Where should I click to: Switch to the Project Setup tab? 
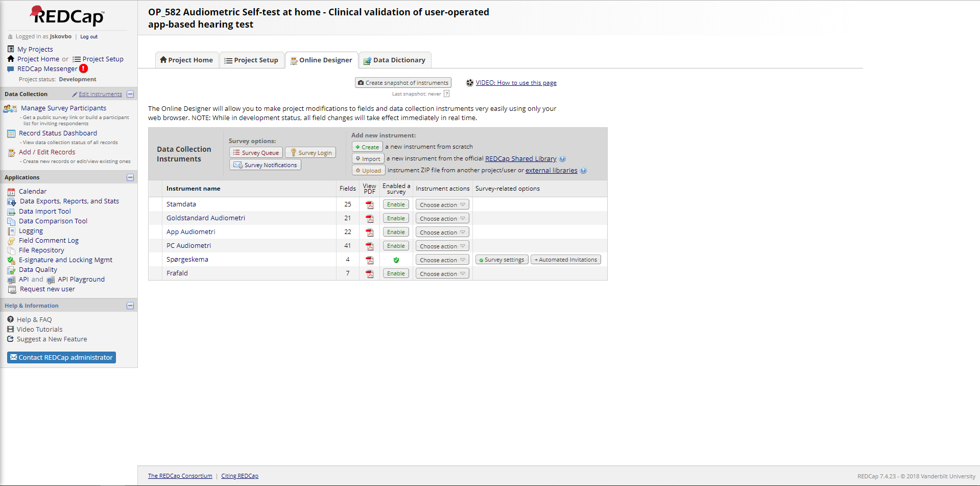pyautogui.click(x=252, y=60)
